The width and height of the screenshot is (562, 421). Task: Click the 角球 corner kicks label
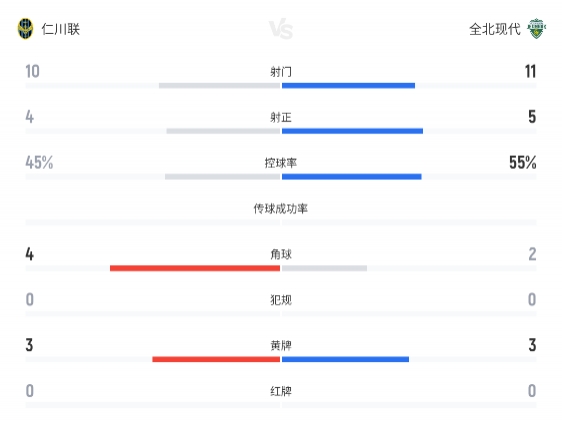(x=281, y=254)
